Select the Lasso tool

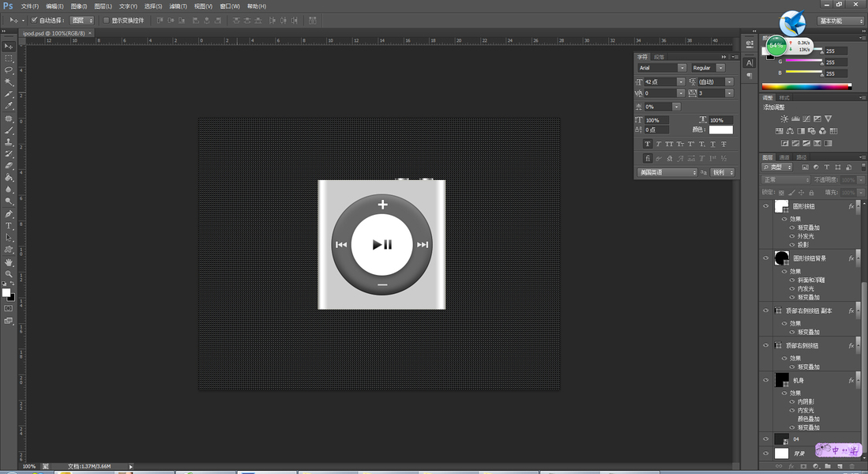[x=9, y=70]
